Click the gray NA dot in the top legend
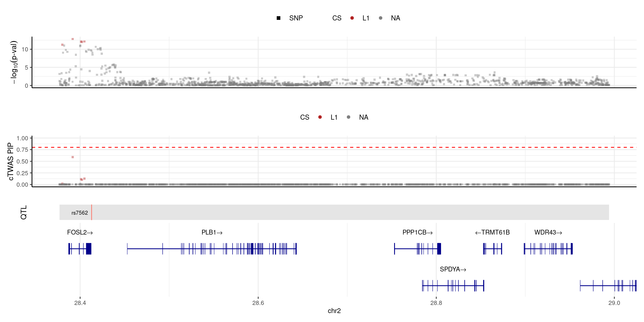The height and width of the screenshot is (322, 644). 380,18
